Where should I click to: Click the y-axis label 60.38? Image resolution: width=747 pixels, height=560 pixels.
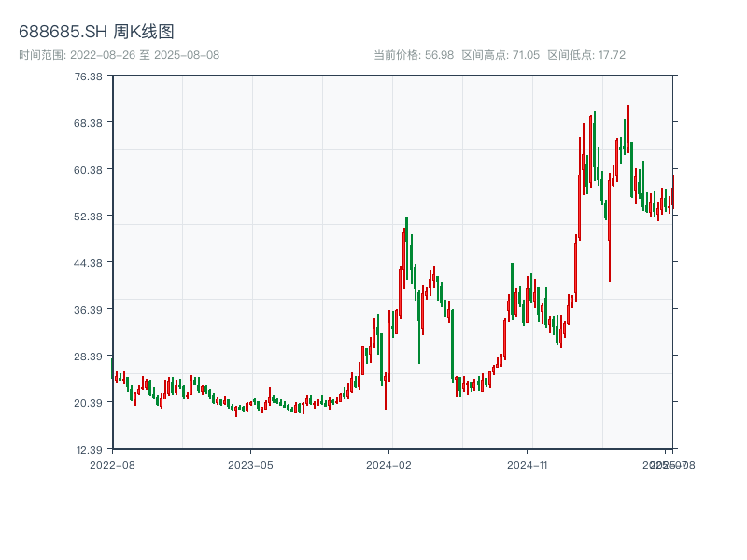coord(88,170)
